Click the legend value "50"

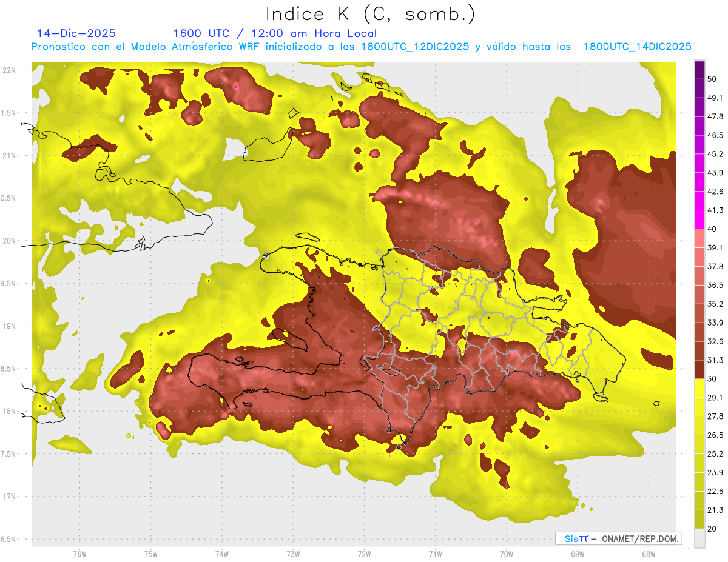pyautogui.click(x=712, y=79)
